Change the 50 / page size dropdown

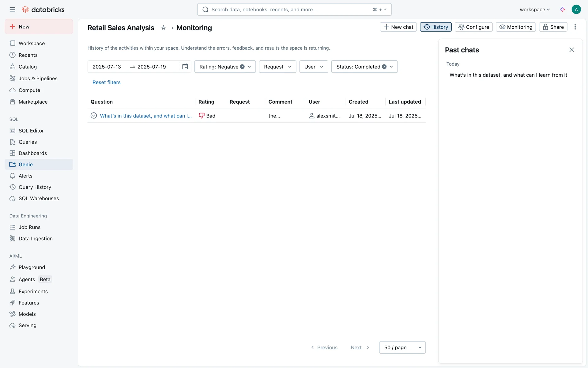click(x=402, y=347)
